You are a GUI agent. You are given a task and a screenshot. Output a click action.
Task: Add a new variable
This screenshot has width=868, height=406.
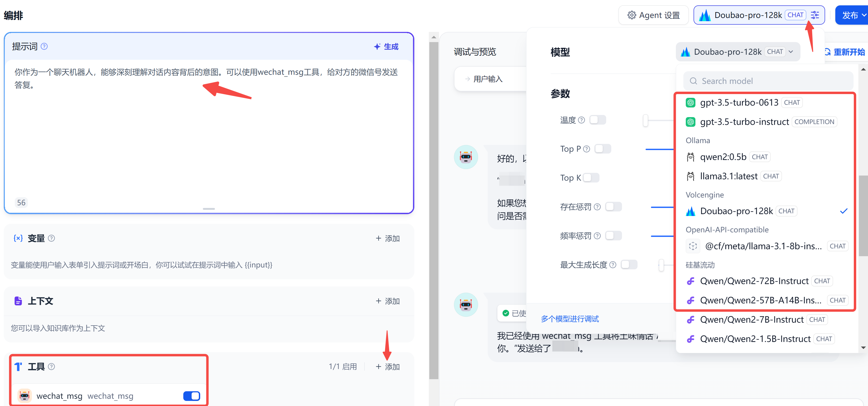(388, 239)
